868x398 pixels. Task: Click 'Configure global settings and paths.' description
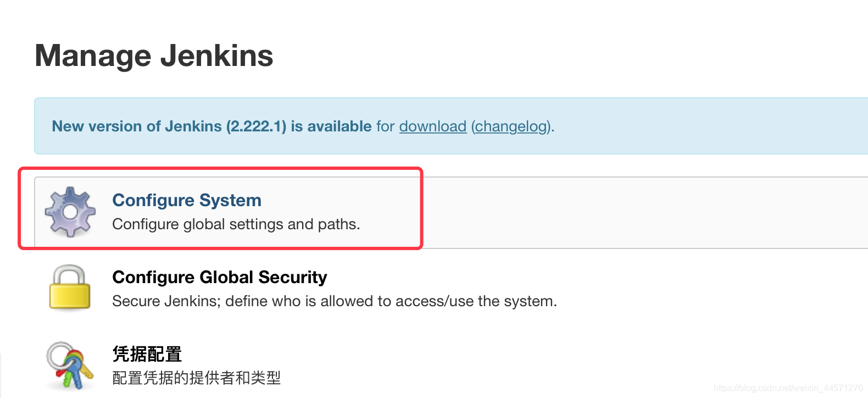(x=236, y=224)
